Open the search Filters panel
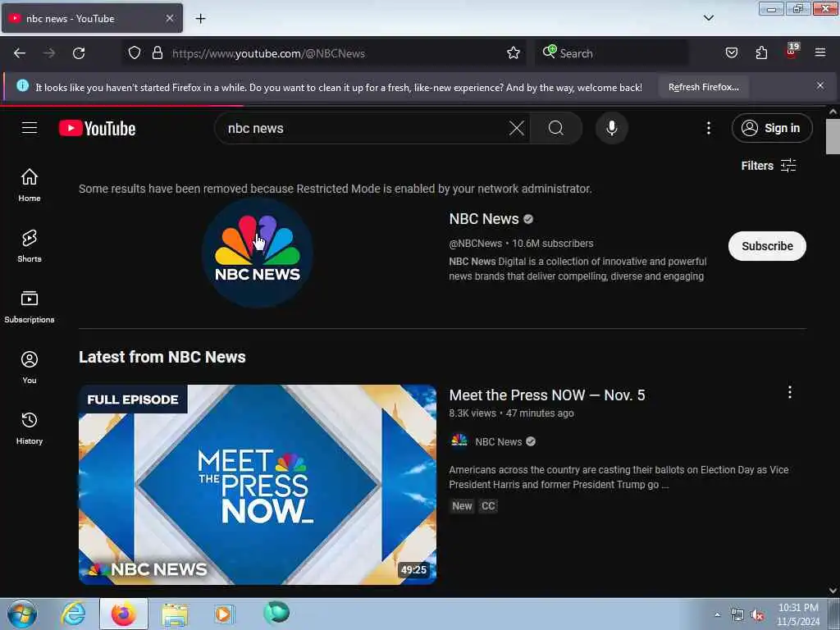 pos(768,166)
